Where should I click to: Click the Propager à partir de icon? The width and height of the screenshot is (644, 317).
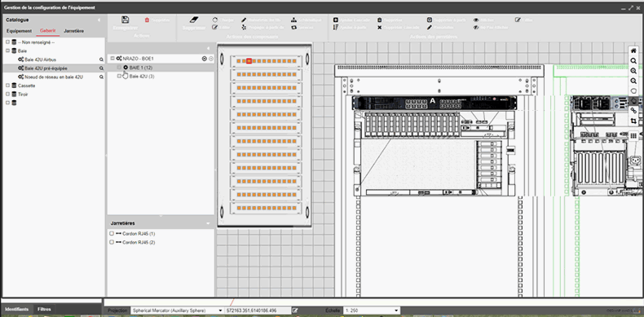(244, 28)
